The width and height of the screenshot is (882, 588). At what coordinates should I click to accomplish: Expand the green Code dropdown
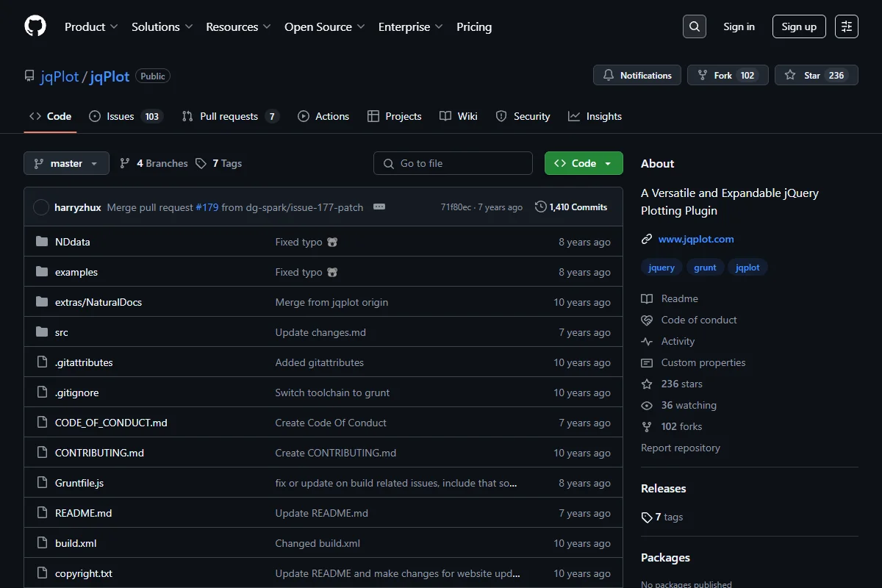point(584,163)
